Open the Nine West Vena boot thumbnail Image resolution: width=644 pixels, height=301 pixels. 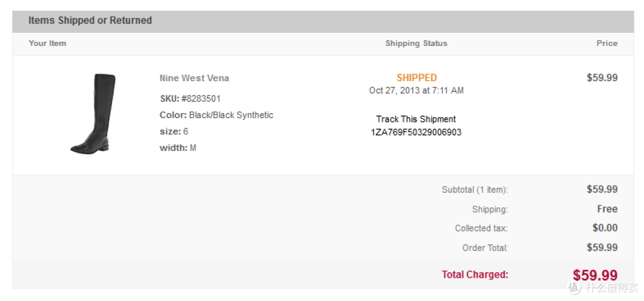pyautogui.click(x=93, y=114)
